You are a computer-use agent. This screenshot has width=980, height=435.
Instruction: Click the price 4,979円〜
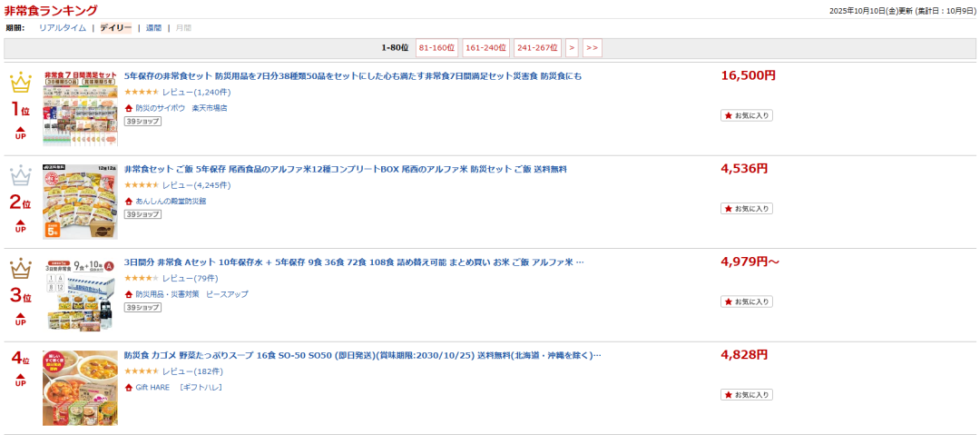pos(750,262)
